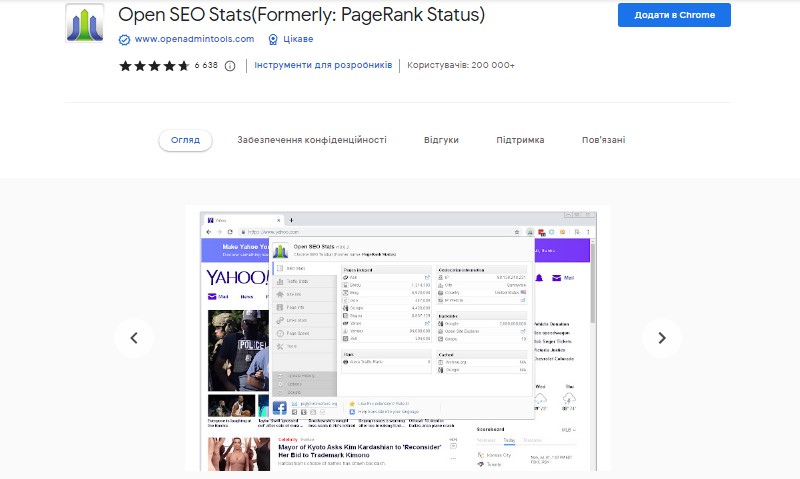800x479 pixels.
Task: Click the info icon beside rating count
Action: tap(230, 66)
